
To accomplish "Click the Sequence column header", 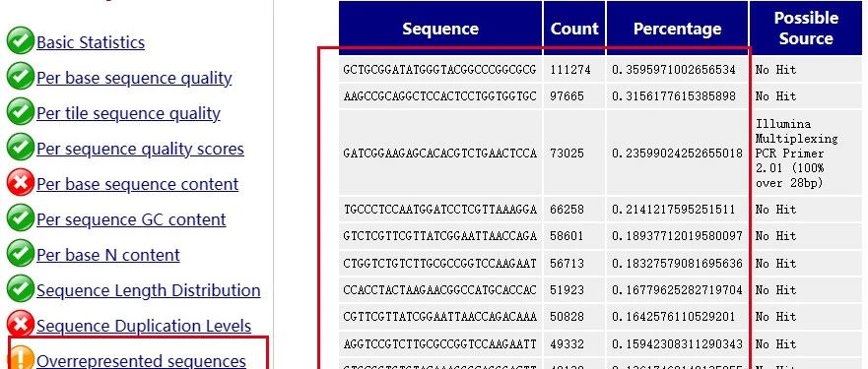I will (x=440, y=29).
